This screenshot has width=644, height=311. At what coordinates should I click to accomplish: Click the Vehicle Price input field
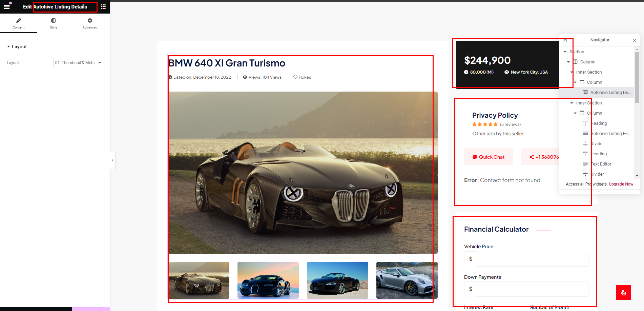tap(533, 259)
